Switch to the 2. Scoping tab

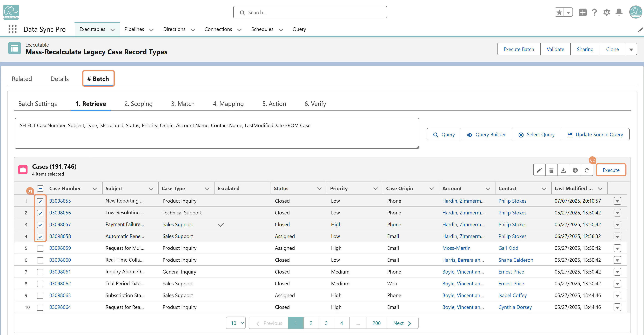138,104
